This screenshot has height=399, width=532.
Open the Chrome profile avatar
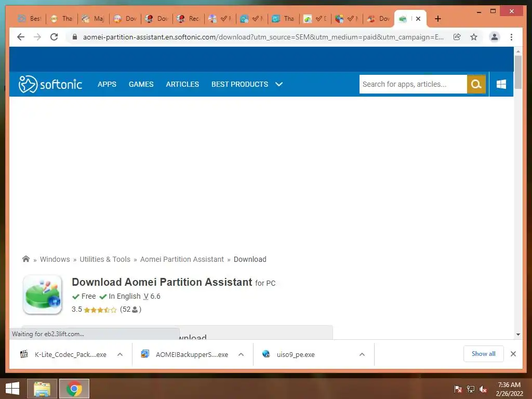[495, 37]
